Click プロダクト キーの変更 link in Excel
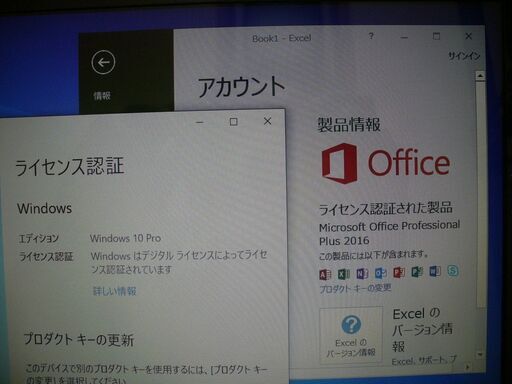512x384 pixels. point(355,288)
